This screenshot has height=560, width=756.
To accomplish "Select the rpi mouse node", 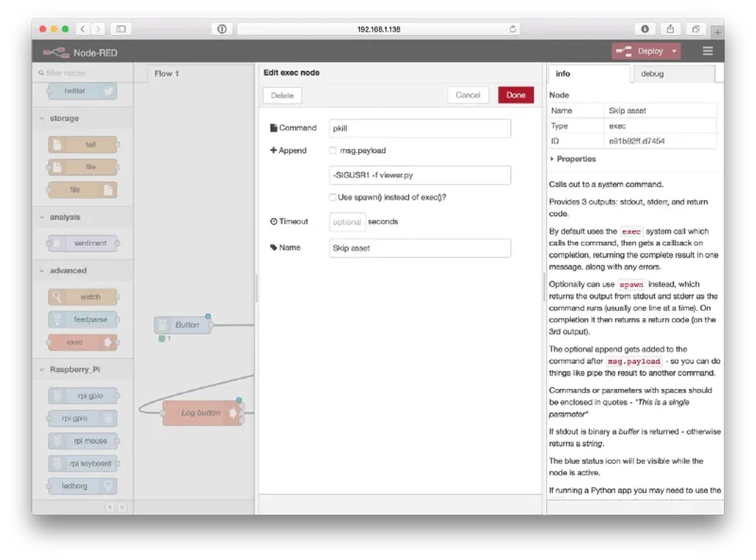I will coord(83,441).
